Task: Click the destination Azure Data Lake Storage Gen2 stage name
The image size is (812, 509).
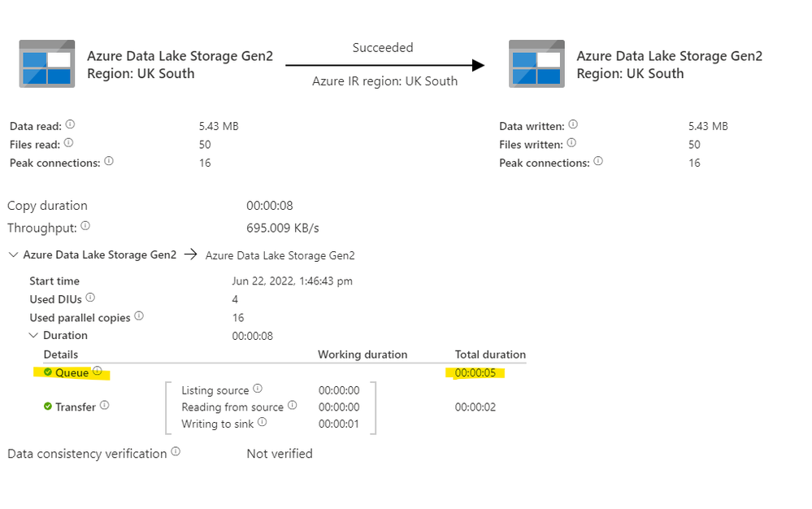Action: pos(280,256)
